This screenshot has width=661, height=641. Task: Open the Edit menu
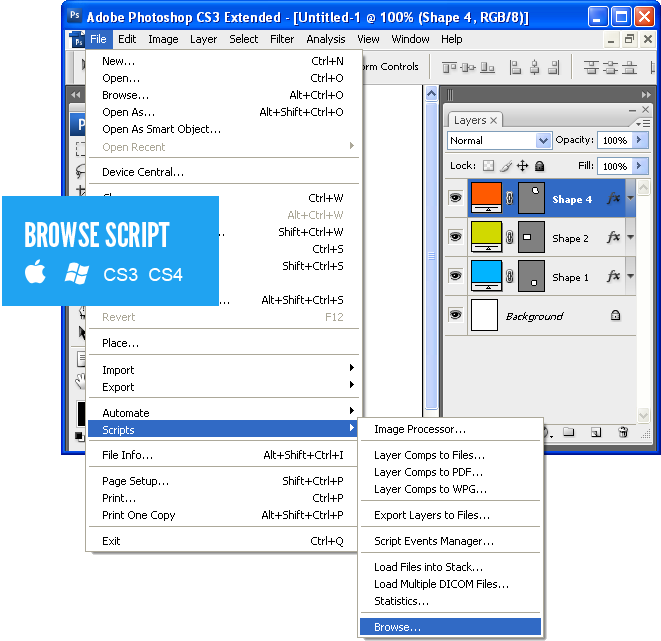click(127, 39)
